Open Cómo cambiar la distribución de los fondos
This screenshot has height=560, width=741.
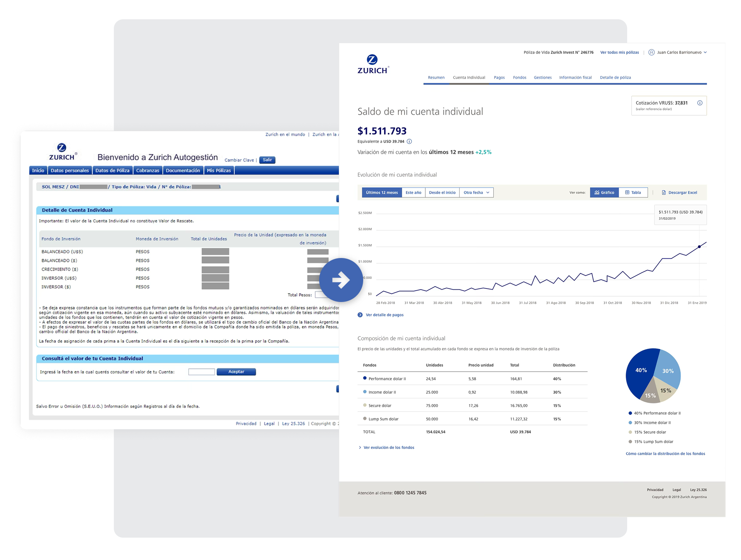coord(665,454)
